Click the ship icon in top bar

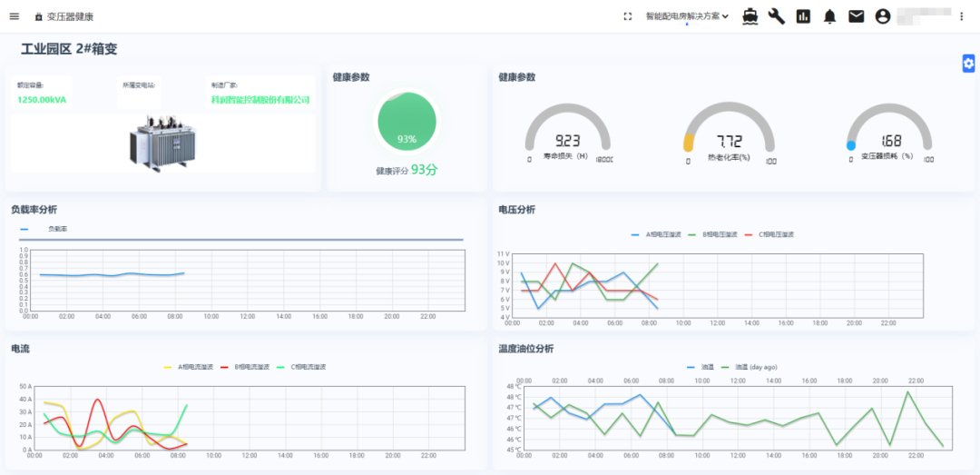click(750, 16)
